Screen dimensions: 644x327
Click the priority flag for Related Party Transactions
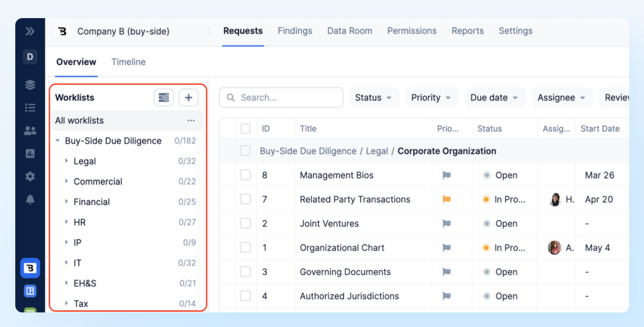pyautogui.click(x=446, y=199)
